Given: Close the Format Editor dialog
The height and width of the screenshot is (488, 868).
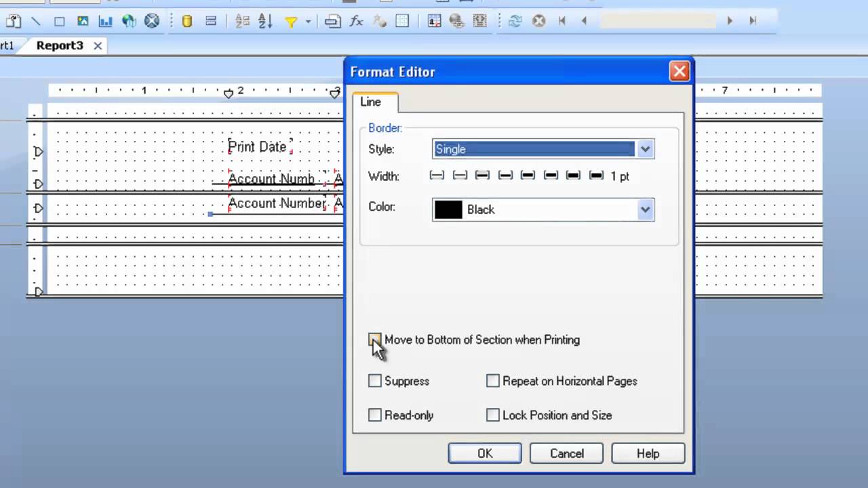Looking at the screenshot, I should [x=679, y=71].
